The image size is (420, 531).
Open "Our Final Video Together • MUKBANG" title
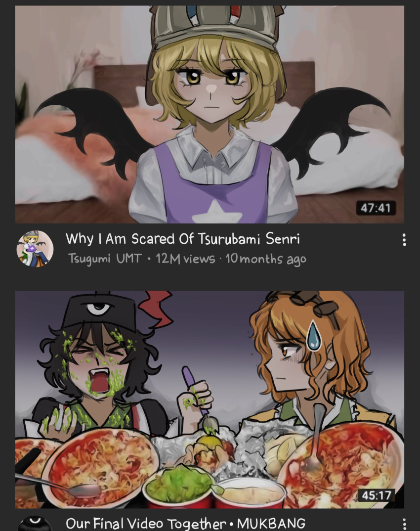pyautogui.click(x=185, y=524)
